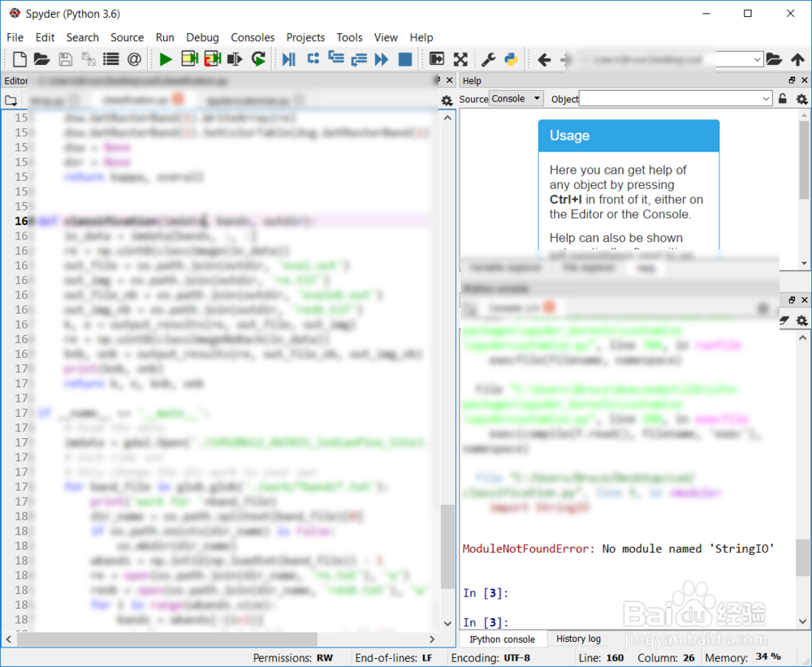Image resolution: width=812 pixels, height=667 pixels.
Task: Click the Encoding UTF-8 status entry
Action: pos(490,658)
